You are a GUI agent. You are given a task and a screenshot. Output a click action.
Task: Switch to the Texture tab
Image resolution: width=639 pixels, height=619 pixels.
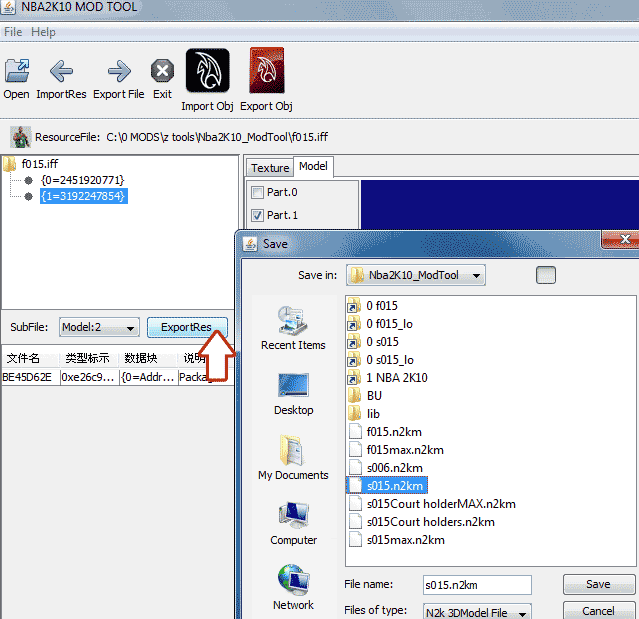tap(270, 168)
